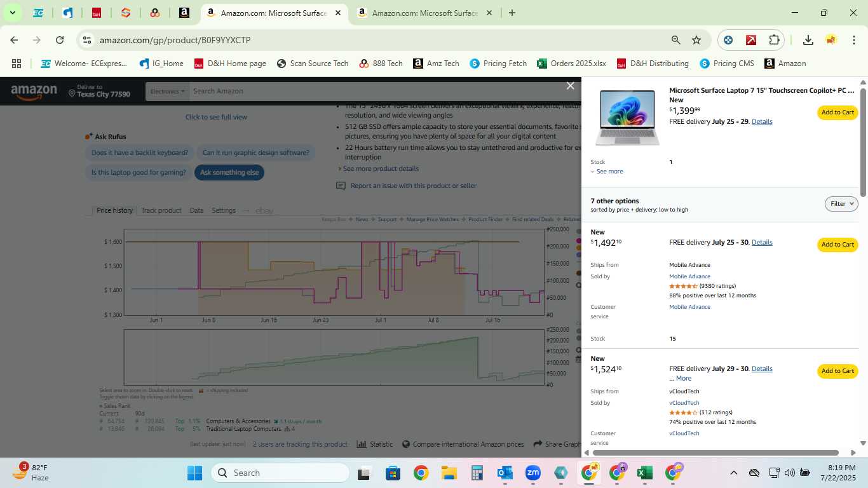The width and height of the screenshot is (868, 488).
Task: Open Orders 2025.xlsx bookmark
Action: click(571, 64)
